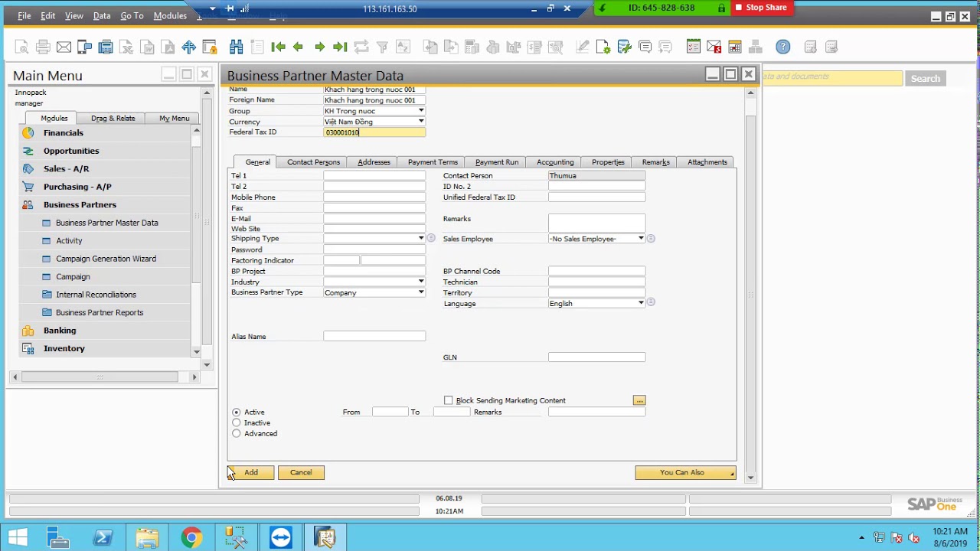Screen dimensions: 980x551
Task: Open PowerShell from the taskbar
Action: tap(103, 538)
